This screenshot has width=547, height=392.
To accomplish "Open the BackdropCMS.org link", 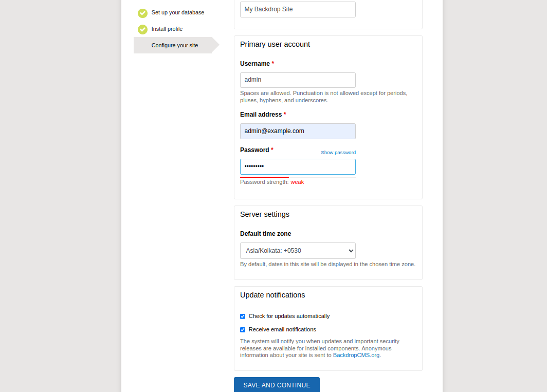I will point(356,355).
